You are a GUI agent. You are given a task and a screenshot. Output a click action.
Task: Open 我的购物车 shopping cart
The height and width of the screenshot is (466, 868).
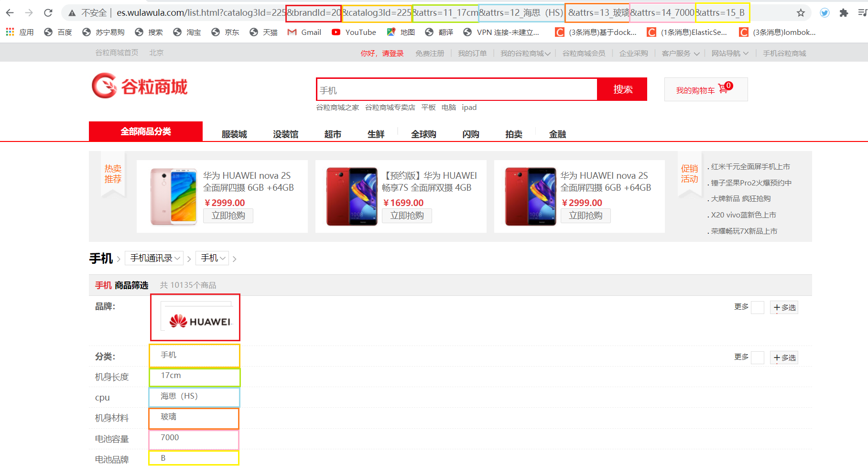pyautogui.click(x=706, y=89)
